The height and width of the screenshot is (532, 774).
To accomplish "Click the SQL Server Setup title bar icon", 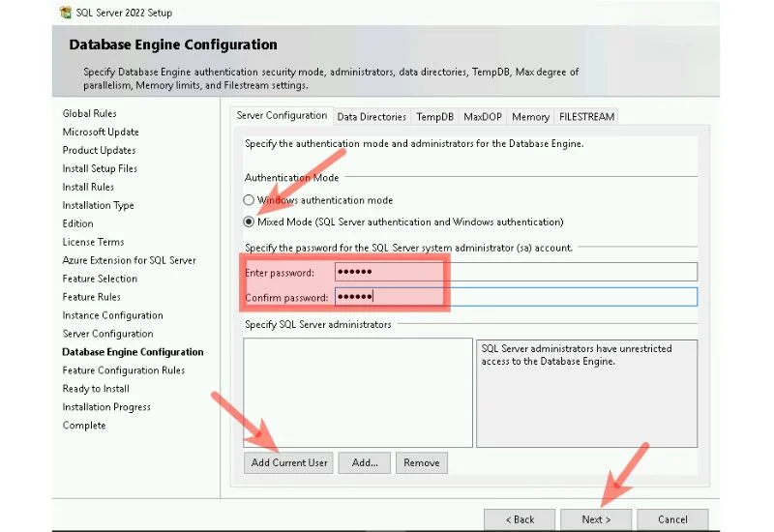I will point(65,13).
